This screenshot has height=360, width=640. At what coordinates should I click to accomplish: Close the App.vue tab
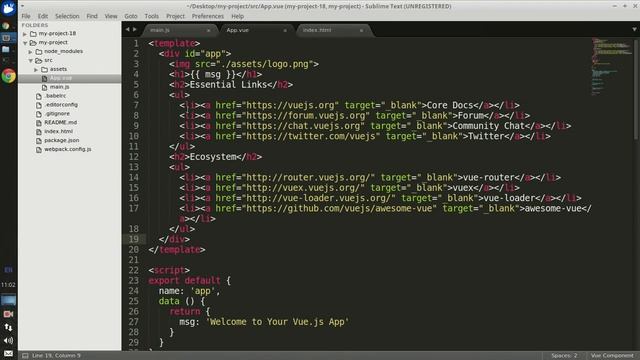(285, 31)
